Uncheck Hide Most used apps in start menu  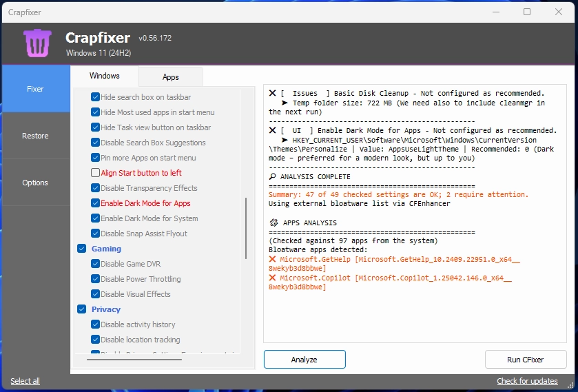point(95,112)
